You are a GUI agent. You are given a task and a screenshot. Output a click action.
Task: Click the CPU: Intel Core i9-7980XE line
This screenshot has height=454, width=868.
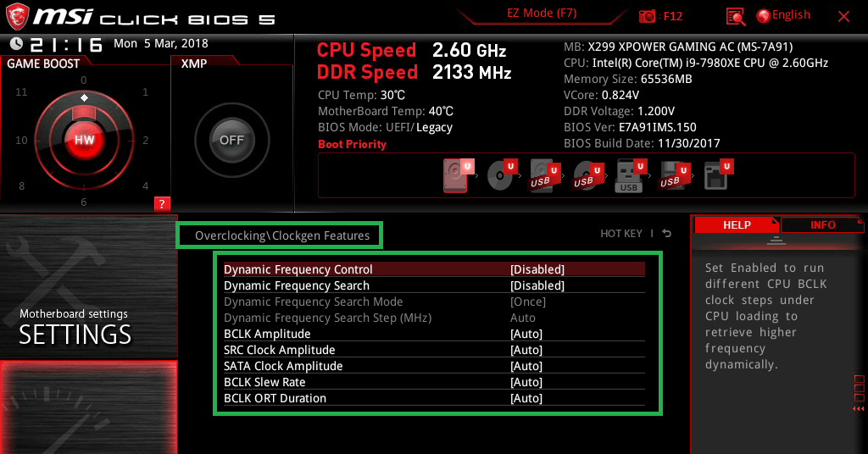pos(696,63)
